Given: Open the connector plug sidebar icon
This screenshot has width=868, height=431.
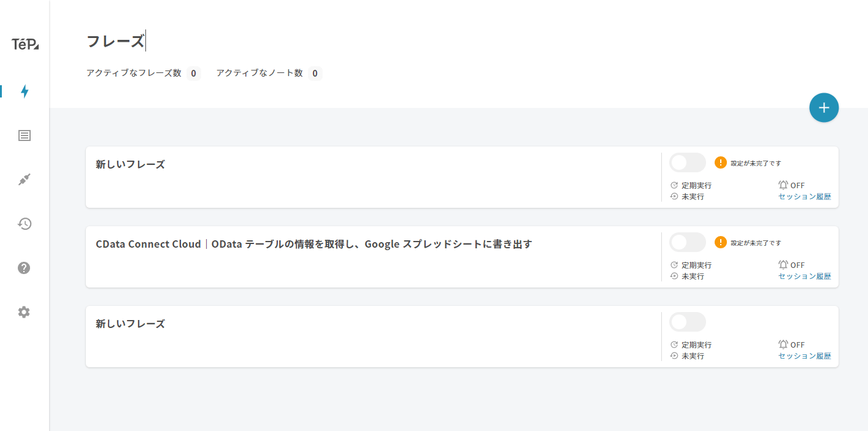Looking at the screenshot, I should (25, 180).
